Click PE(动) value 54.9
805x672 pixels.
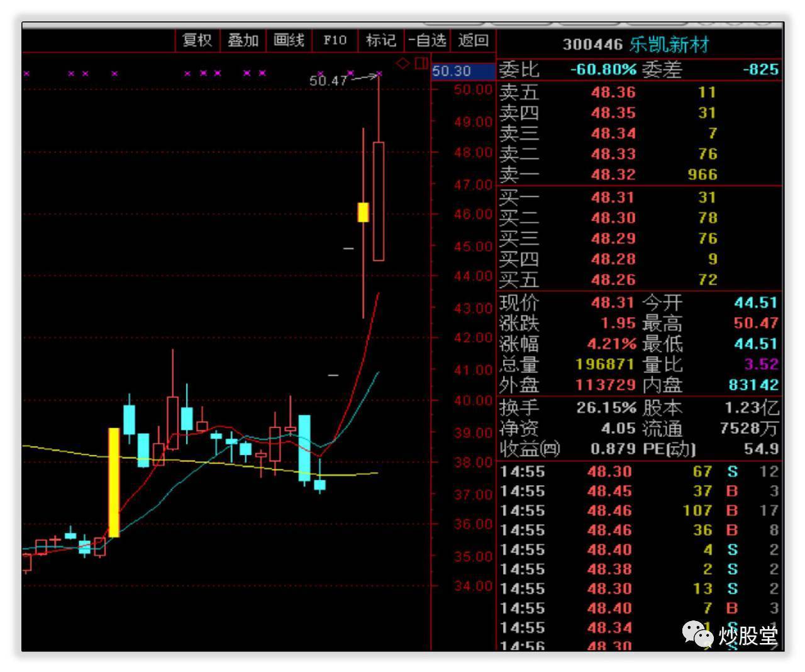click(761, 449)
